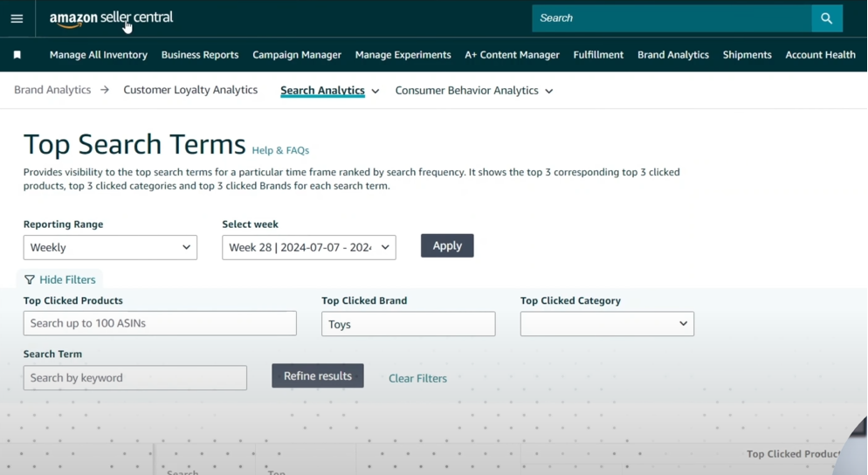This screenshot has width=868, height=475.
Task: Open the hamburger navigation menu
Action: (17, 19)
